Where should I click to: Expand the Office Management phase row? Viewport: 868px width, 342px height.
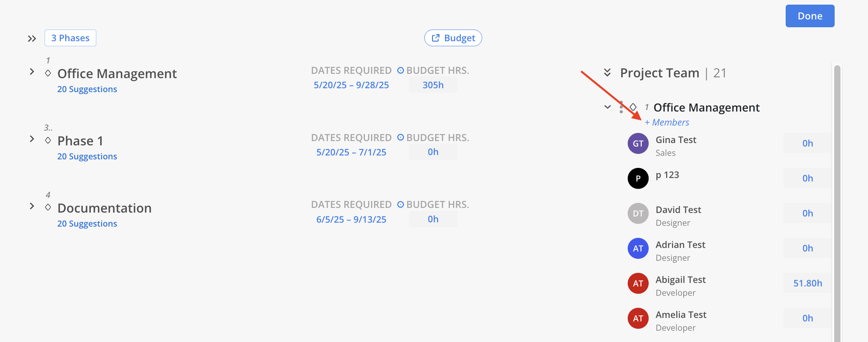click(32, 72)
